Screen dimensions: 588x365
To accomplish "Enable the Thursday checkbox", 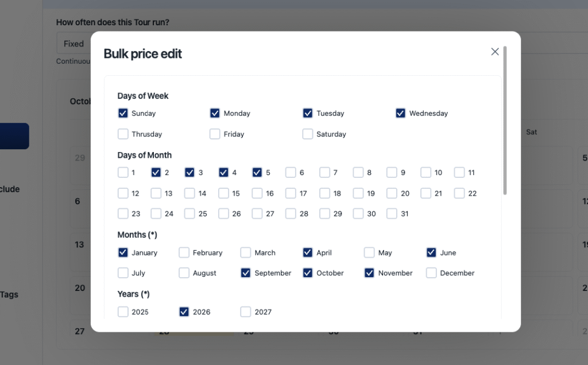I will click(x=123, y=134).
